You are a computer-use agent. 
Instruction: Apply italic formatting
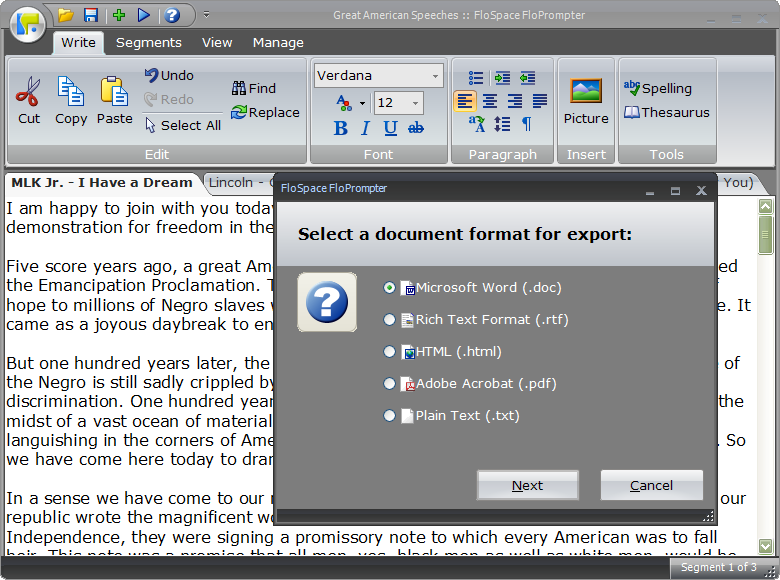(365, 128)
